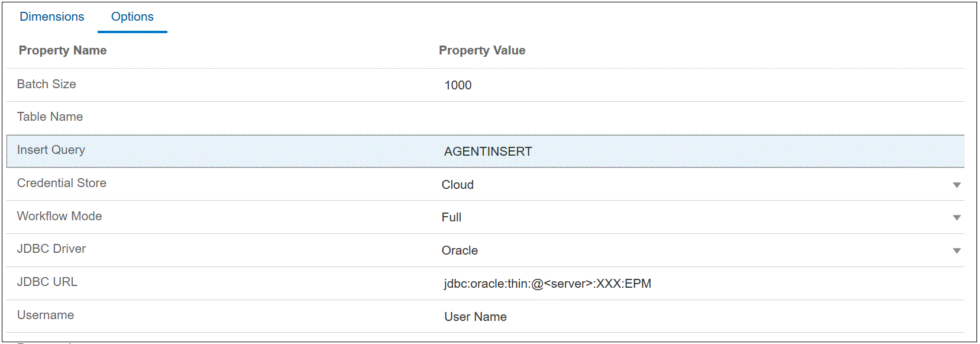Click the JDBC URL value field

(x=548, y=284)
